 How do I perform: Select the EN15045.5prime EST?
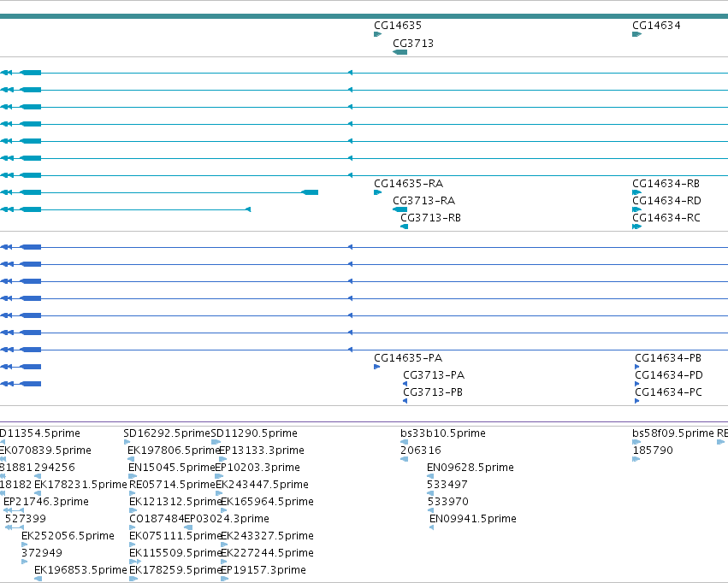(133, 476)
